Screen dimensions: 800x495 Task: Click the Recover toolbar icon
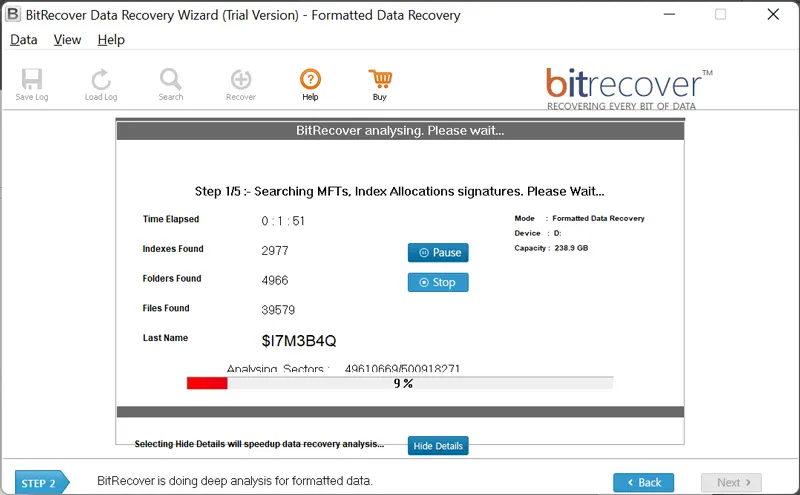click(241, 84)
